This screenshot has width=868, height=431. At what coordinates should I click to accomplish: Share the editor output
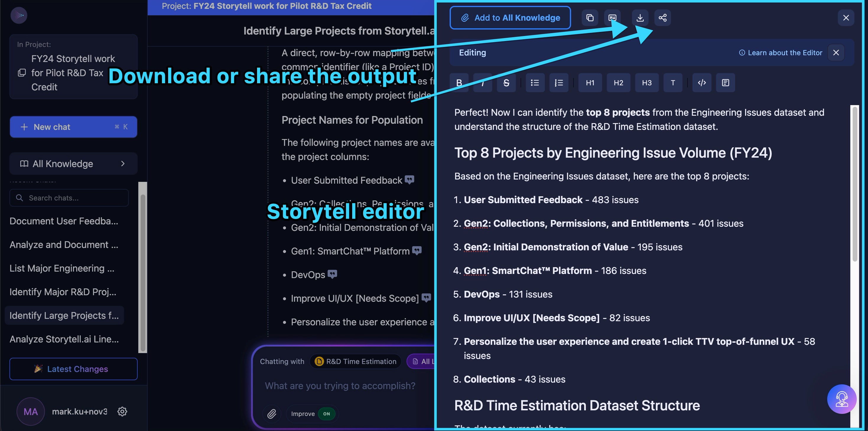click(662, 18)
